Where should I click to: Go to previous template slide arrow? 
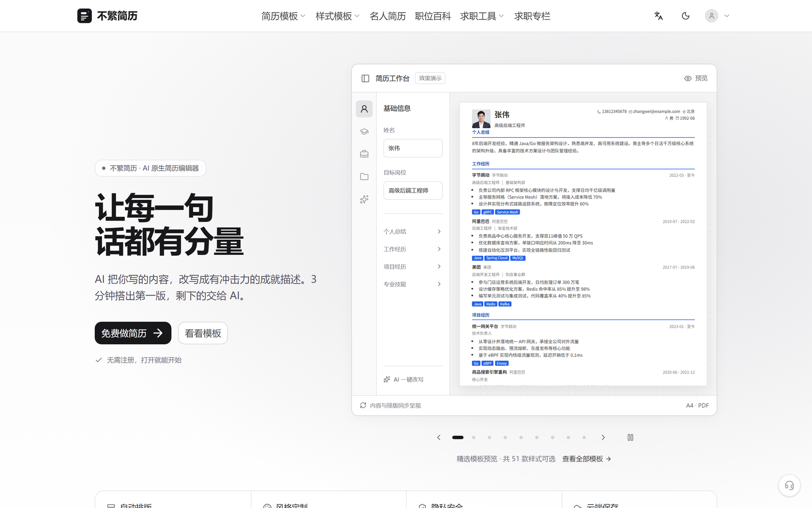tap(439, 437)
